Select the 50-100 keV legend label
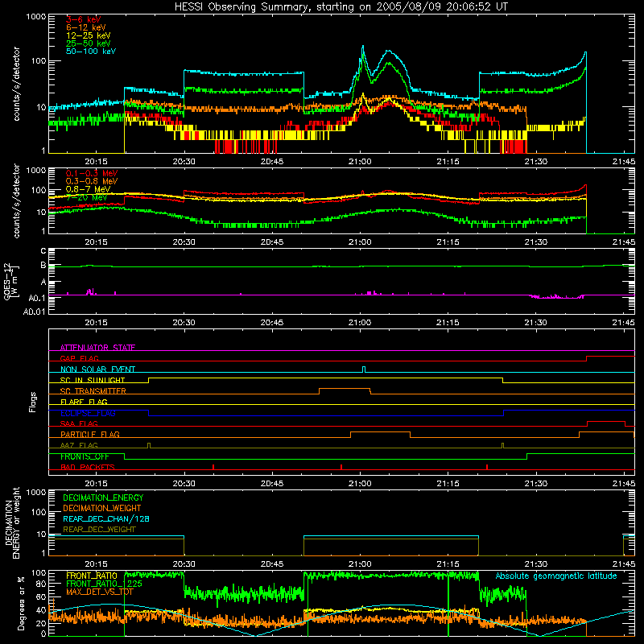 coord(91,52)
